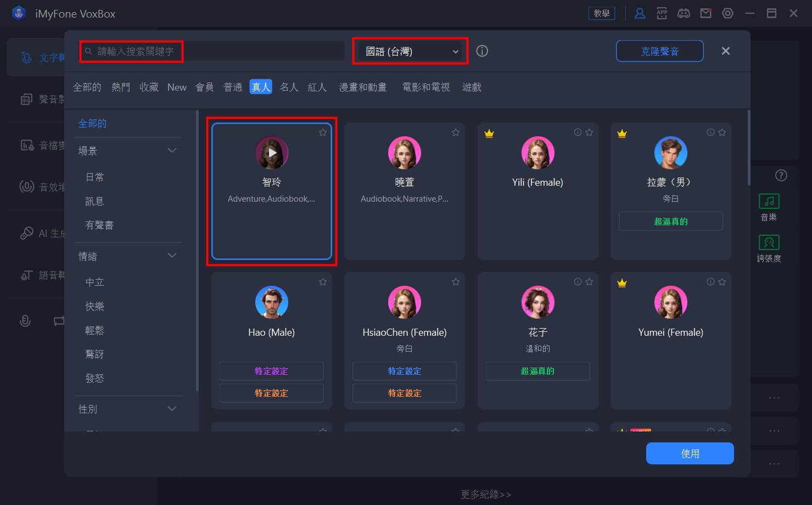Click the 使用 button
This screenshot has height=505, width=812.
tap(690, 453)
